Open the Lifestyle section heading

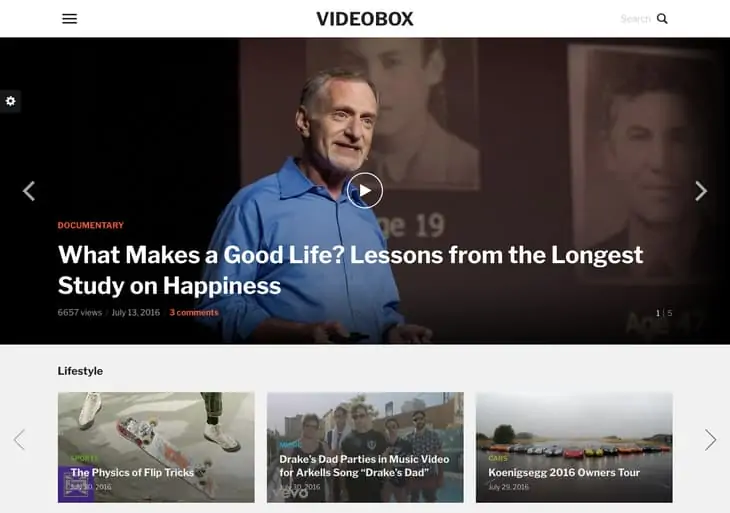[80, 371]
